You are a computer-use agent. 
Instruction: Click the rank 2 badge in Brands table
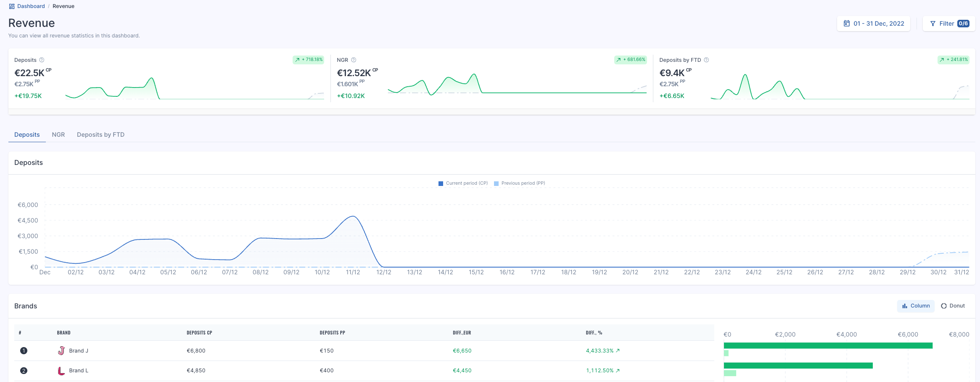point(24,371)
